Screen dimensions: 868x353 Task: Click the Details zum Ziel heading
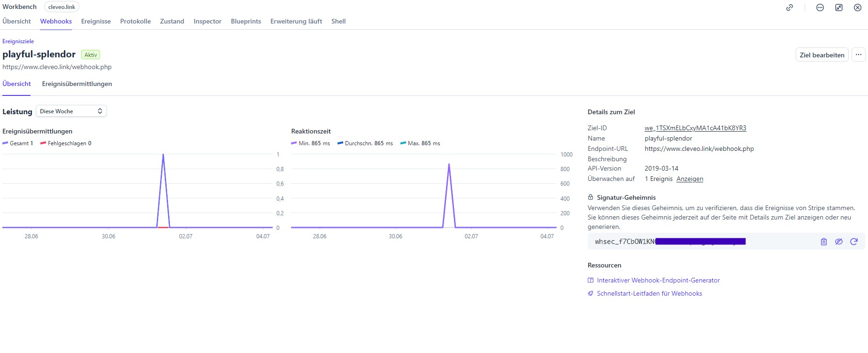[611, 112]
